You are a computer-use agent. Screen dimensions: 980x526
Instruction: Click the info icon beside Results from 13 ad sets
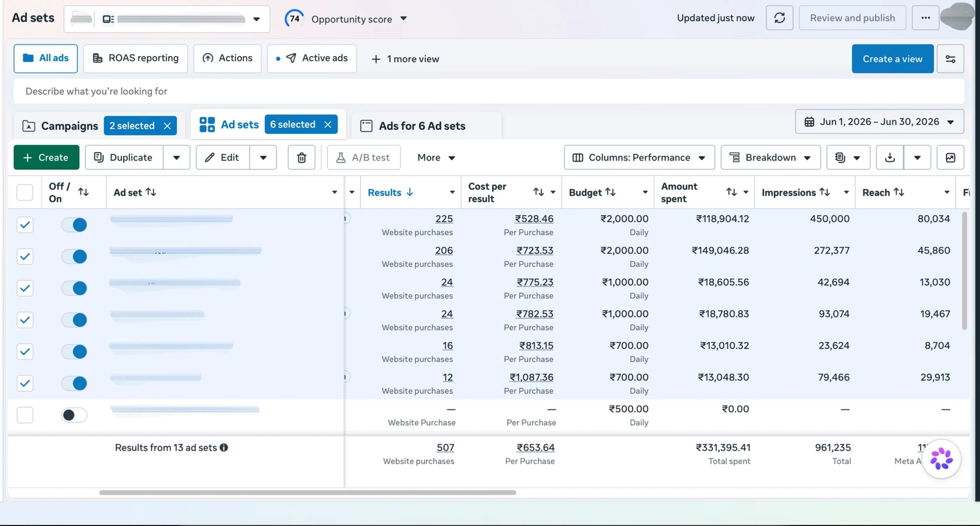[224, 448]
